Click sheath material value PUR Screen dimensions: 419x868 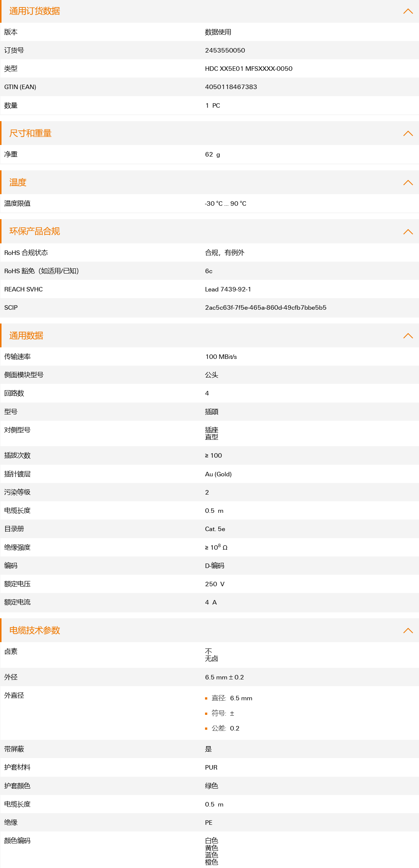tap(211, 767)
